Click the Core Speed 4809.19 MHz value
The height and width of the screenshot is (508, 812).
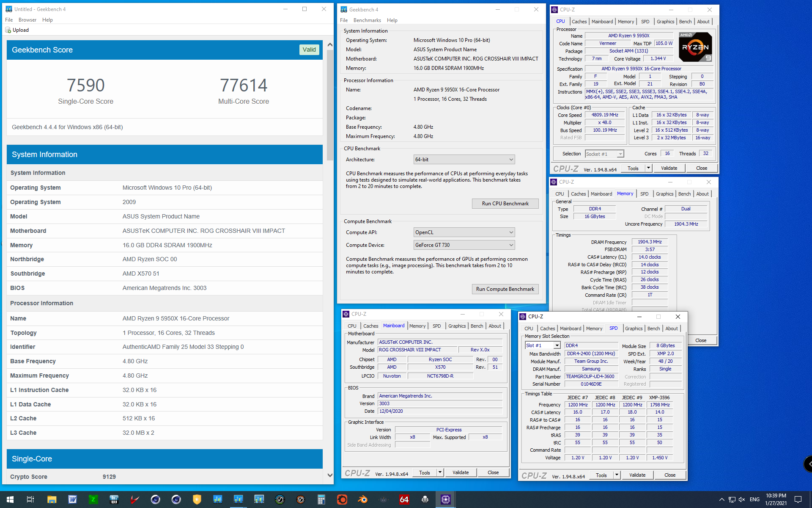[x=605, y=115]
